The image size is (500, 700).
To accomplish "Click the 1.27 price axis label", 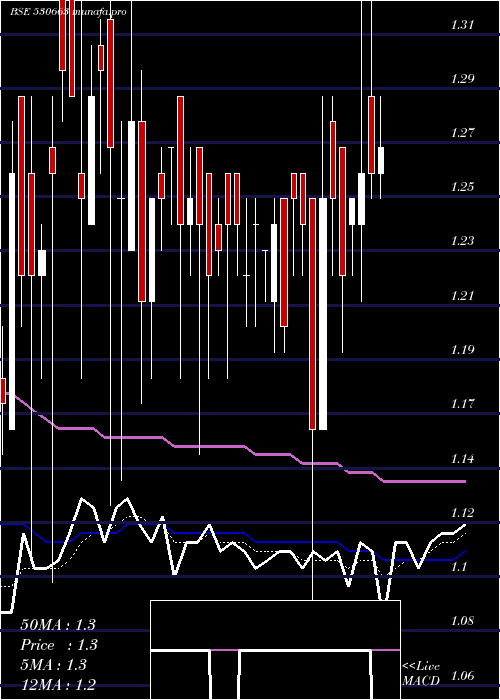I will (462, 133).
